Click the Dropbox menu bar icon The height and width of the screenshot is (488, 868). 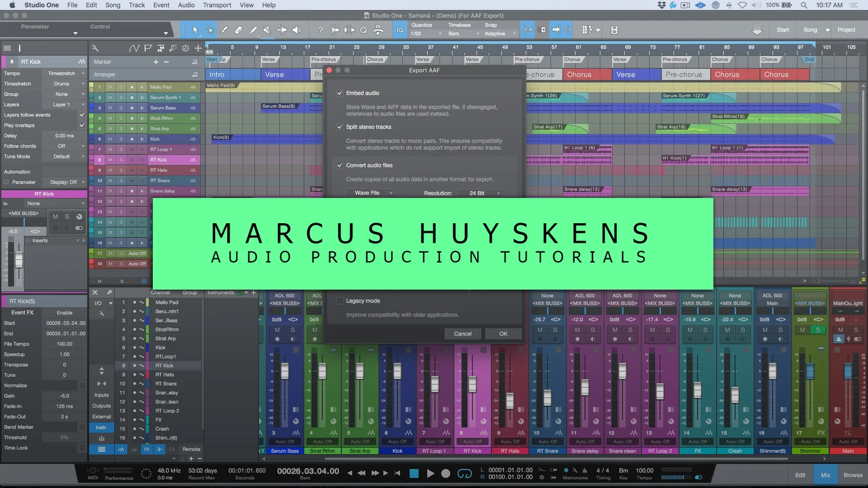(x=662, y=5)
